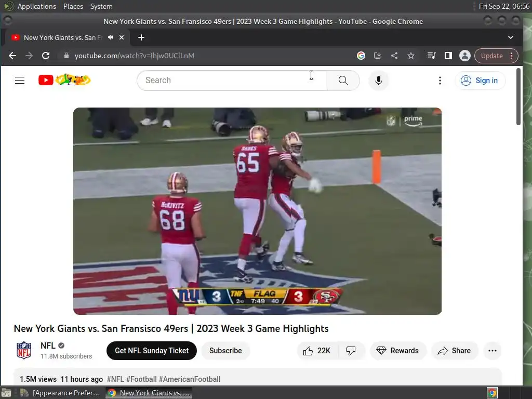Open the YouTube guide hamburger menu
The image size is (532, 399).
pyautogui.click(x=20, y=81)
